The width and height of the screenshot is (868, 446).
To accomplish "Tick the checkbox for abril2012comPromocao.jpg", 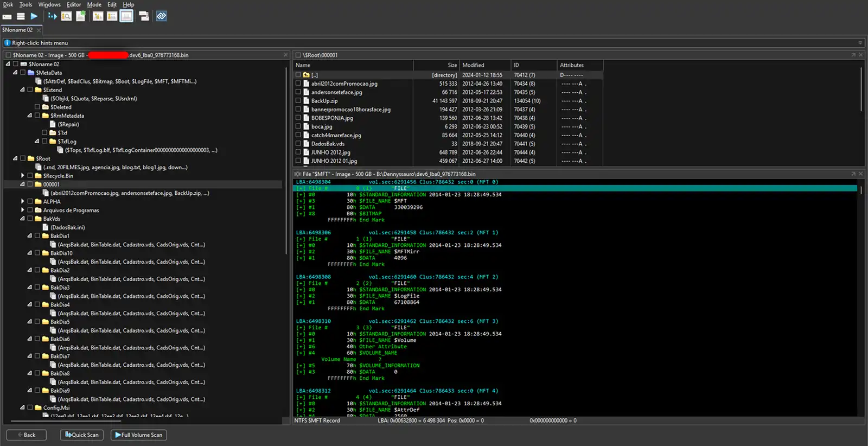I will [x=298, y=84].
